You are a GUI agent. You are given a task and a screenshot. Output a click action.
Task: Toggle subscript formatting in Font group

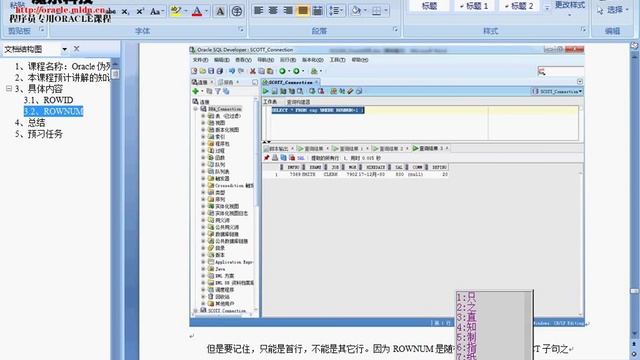tap(125, 11)
